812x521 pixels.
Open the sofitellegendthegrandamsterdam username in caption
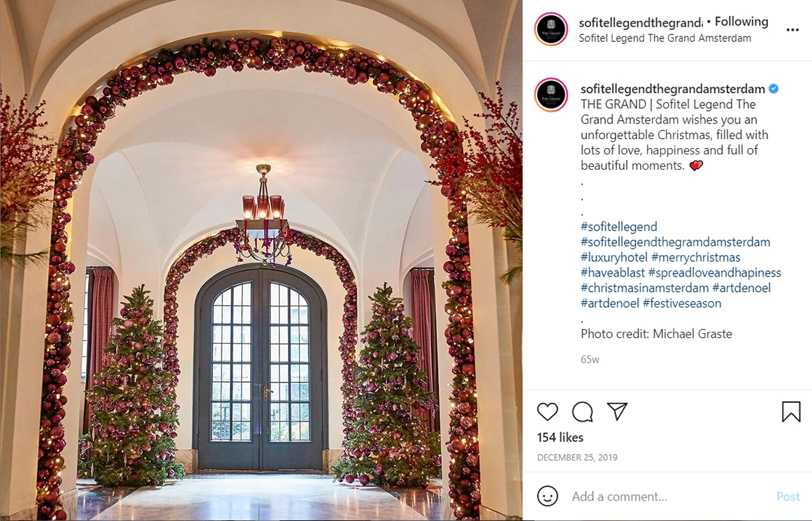click(672, 89)
